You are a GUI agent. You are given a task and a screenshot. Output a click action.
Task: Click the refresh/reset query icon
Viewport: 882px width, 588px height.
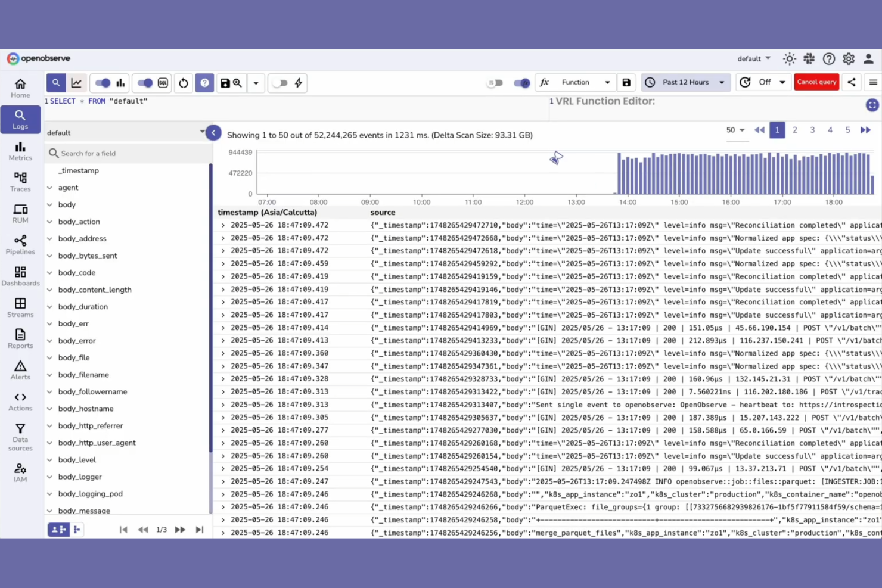click(184, 83)
